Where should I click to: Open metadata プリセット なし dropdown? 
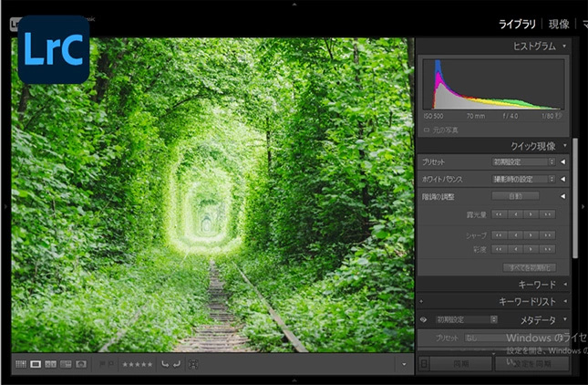pyautogui.click(x=516, y=338)
